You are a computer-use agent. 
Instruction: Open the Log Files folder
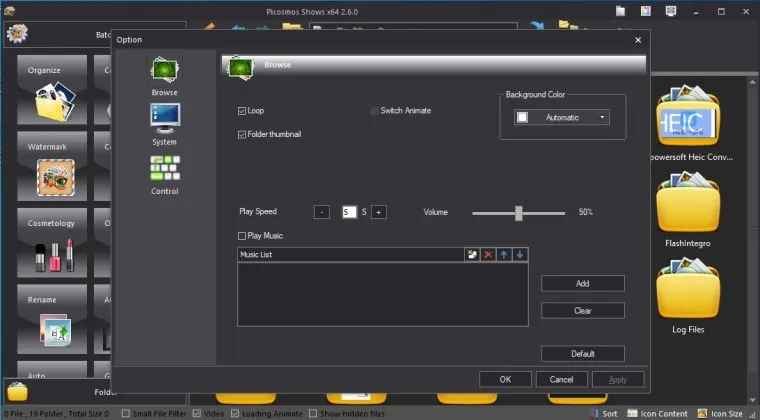tap(688, 289)
